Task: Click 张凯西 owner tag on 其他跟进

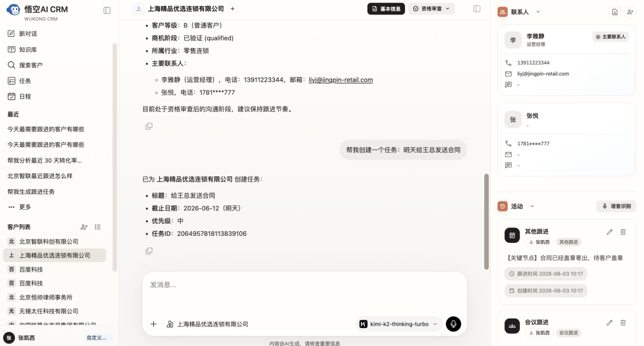Action: click(539, 242)
